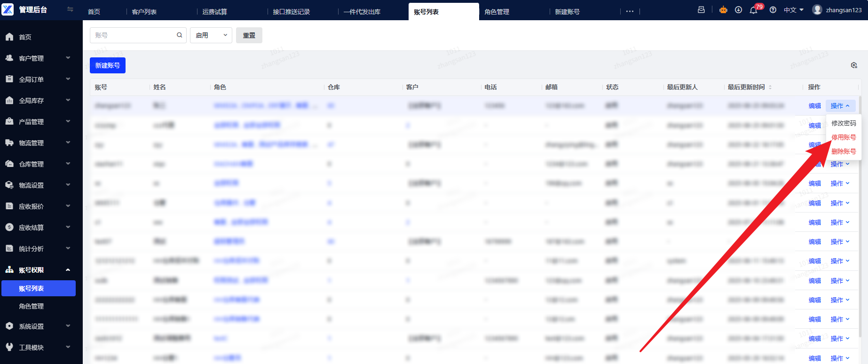Sort by 最后更新时间 using the sort arrows
This screenshot has width=868, height=364.
(x=770, y=87)
